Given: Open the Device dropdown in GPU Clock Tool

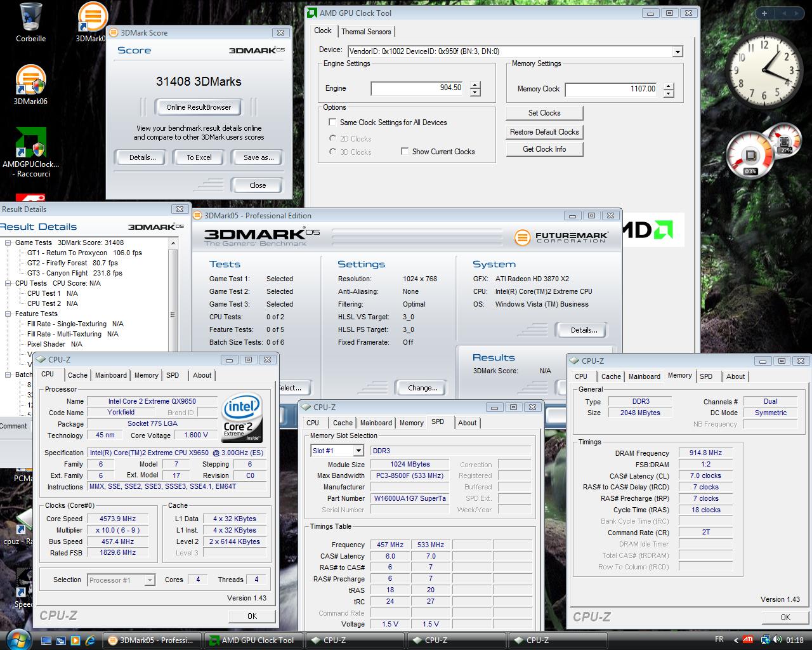Looking at the screenshot, I should pos(678,51).
